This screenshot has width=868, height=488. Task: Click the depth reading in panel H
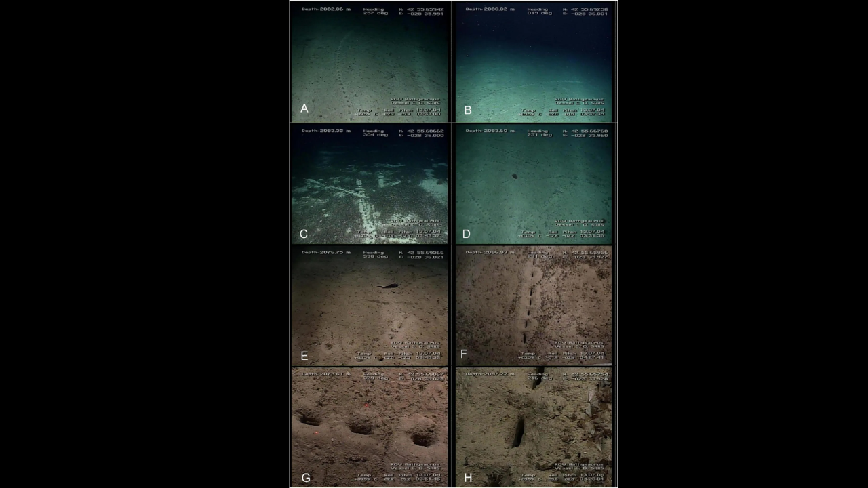coord(490,373)
